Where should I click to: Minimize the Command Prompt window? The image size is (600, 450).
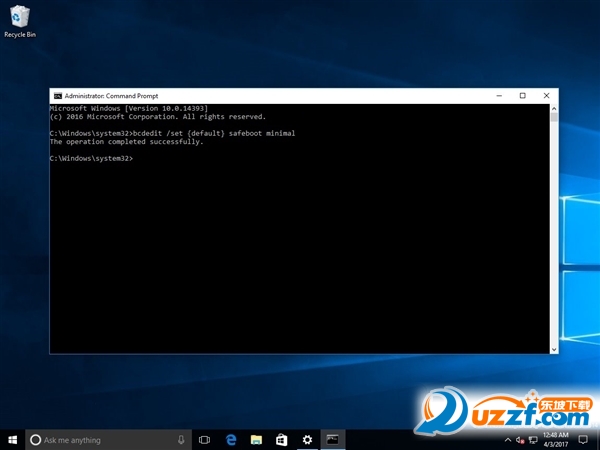(499, 96)
